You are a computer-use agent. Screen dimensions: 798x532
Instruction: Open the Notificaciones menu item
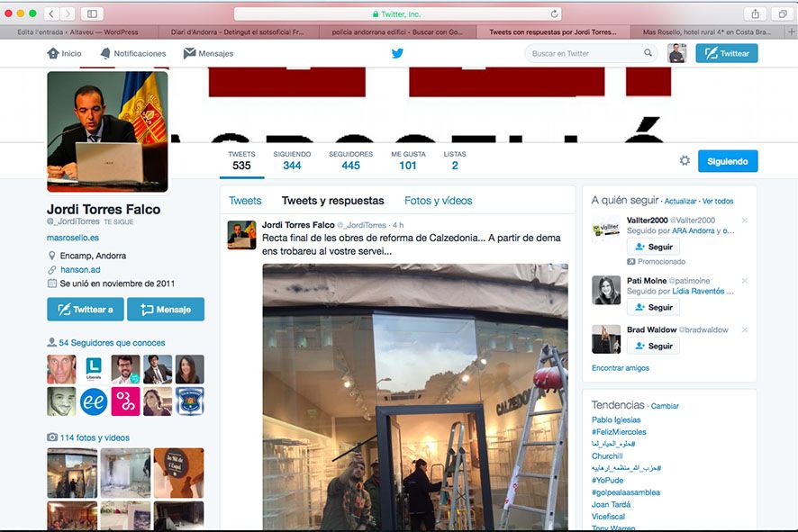tap(133, 53)
